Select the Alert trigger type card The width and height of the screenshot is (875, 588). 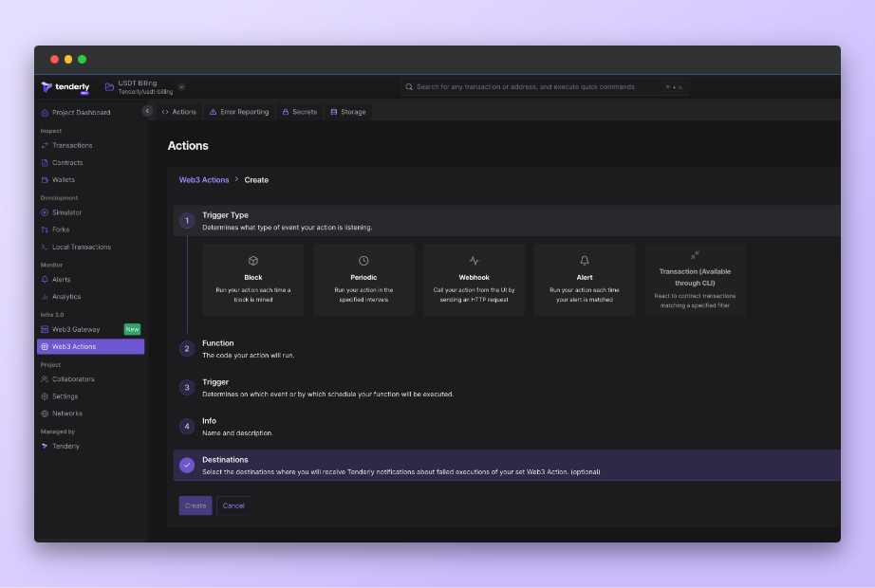(x=585, y=280)
